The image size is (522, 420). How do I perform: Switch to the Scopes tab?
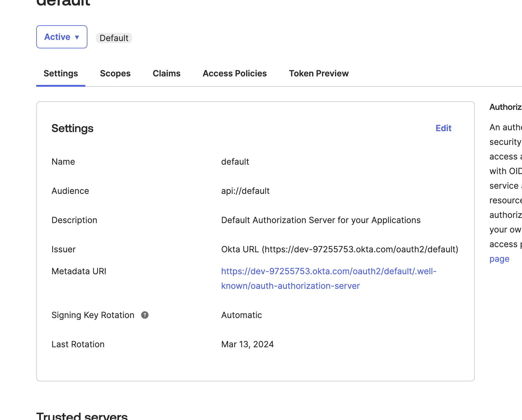(x=115, y=73)
